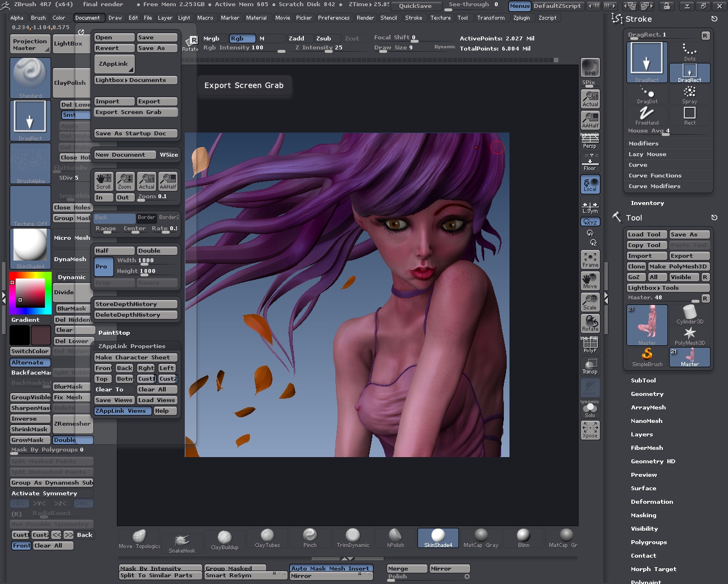Screen dimensions: 728x584
Task: Select the Blinn material
Action: point(524,538)
